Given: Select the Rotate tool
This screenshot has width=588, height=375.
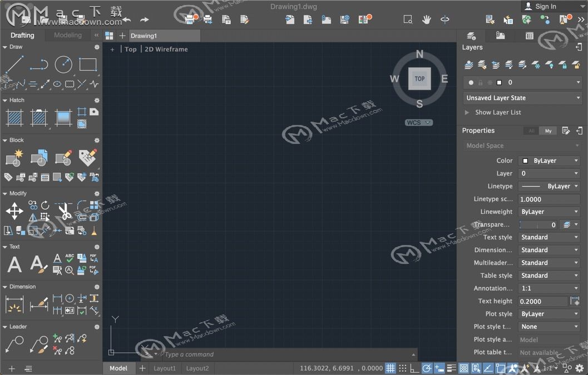Looking at the screenshot, I should (x=45, y=205).
